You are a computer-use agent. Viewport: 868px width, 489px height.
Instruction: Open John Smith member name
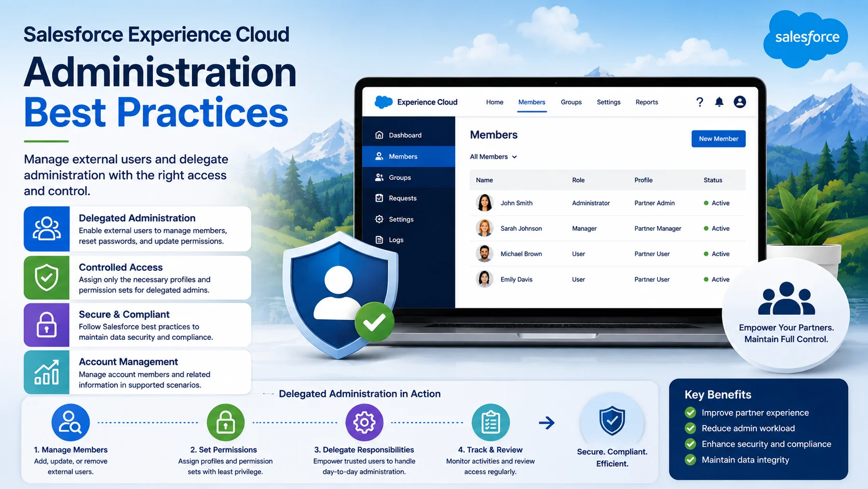517,203
